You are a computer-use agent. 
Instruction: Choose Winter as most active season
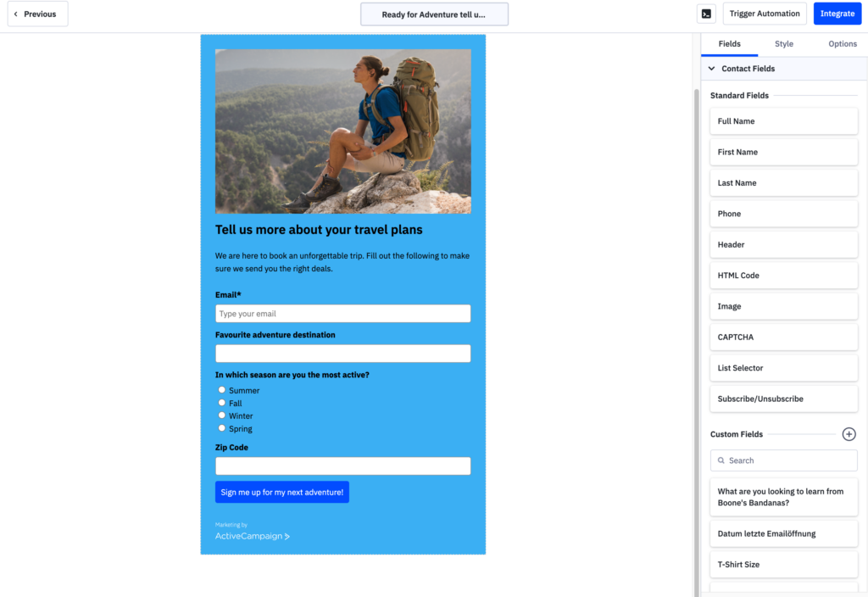click(221, 416)
